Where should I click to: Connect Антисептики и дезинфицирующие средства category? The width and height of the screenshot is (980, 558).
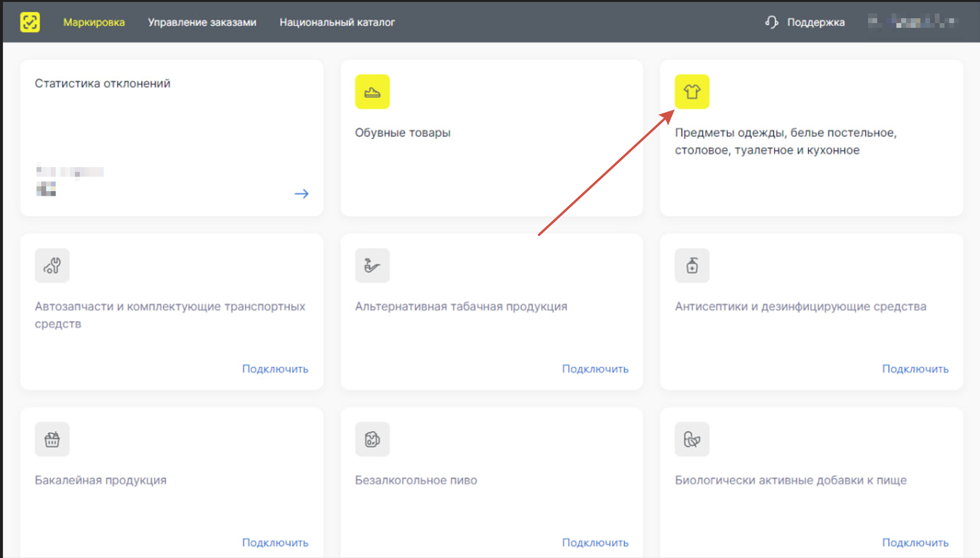915,369
